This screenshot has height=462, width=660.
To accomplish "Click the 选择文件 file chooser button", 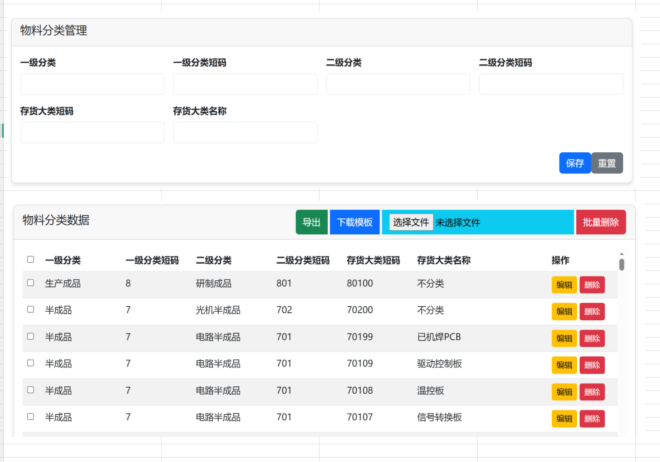I will [410, 222].
